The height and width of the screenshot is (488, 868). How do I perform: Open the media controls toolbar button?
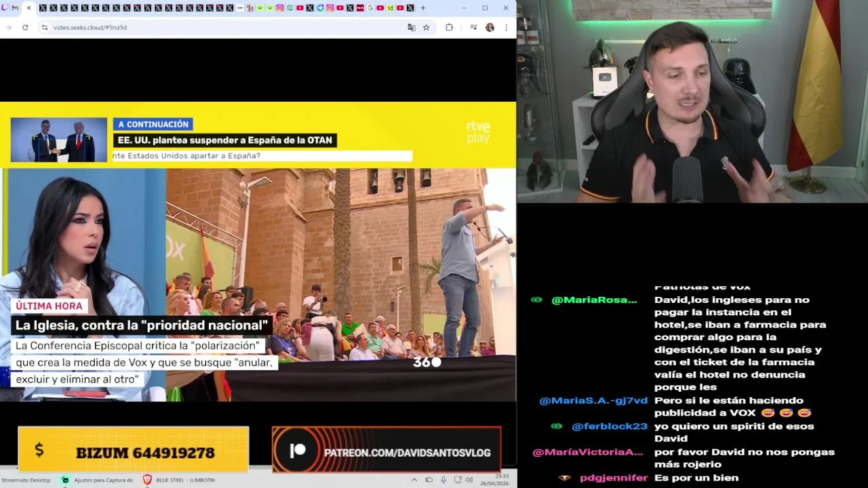(473, 27)
